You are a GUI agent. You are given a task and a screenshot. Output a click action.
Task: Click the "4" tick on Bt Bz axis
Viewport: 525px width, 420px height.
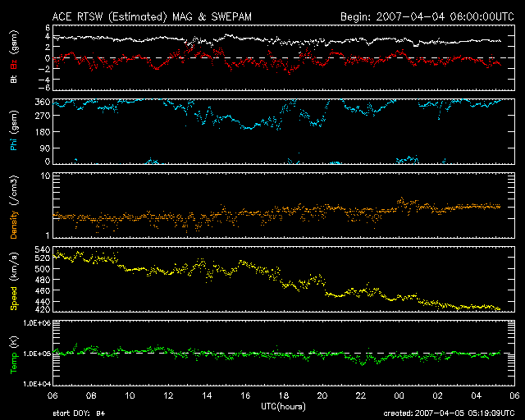pyautogui.click(x=48, y=36)
